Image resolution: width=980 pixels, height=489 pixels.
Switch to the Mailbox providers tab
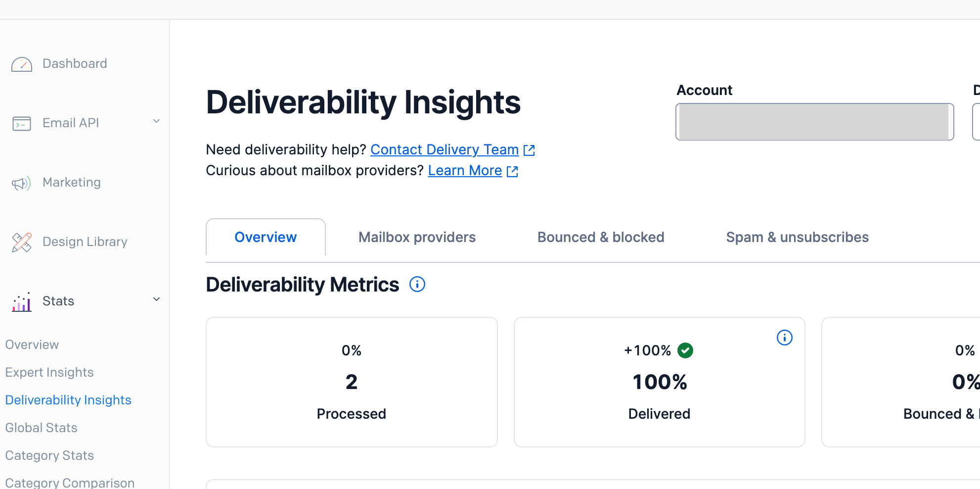417,238
